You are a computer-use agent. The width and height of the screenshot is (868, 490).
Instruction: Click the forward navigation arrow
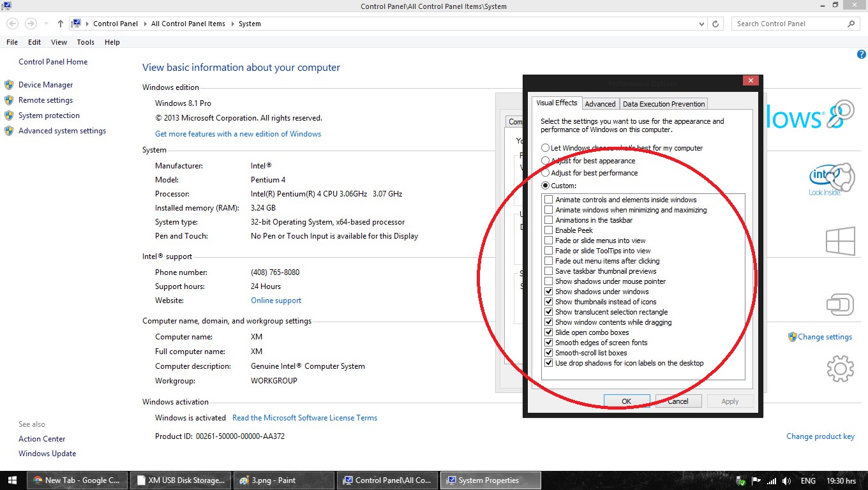point(30,24)
